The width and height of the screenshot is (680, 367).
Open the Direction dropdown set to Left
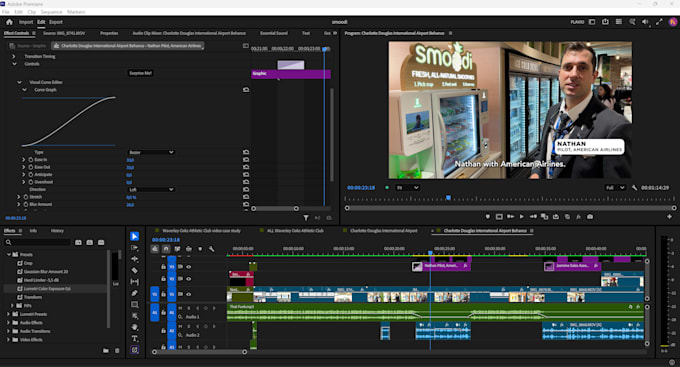151,190
